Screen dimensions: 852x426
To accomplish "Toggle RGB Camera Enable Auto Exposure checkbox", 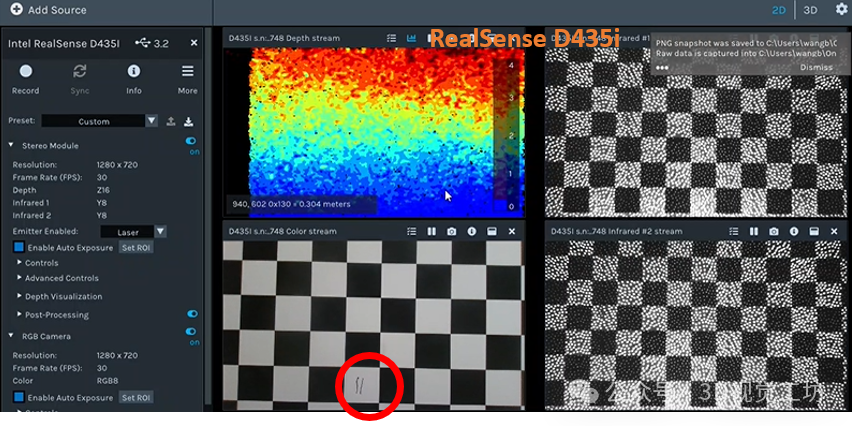I will [18, 397].
